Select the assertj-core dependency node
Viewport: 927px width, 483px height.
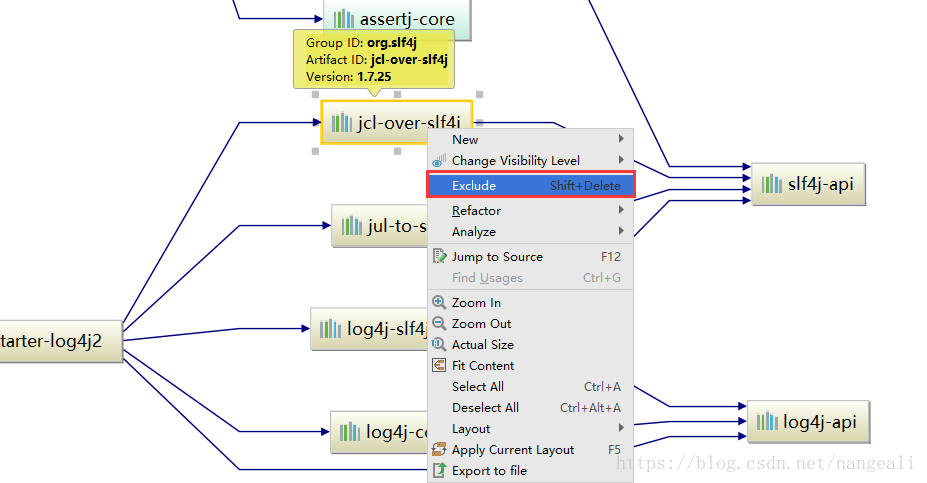397,20
